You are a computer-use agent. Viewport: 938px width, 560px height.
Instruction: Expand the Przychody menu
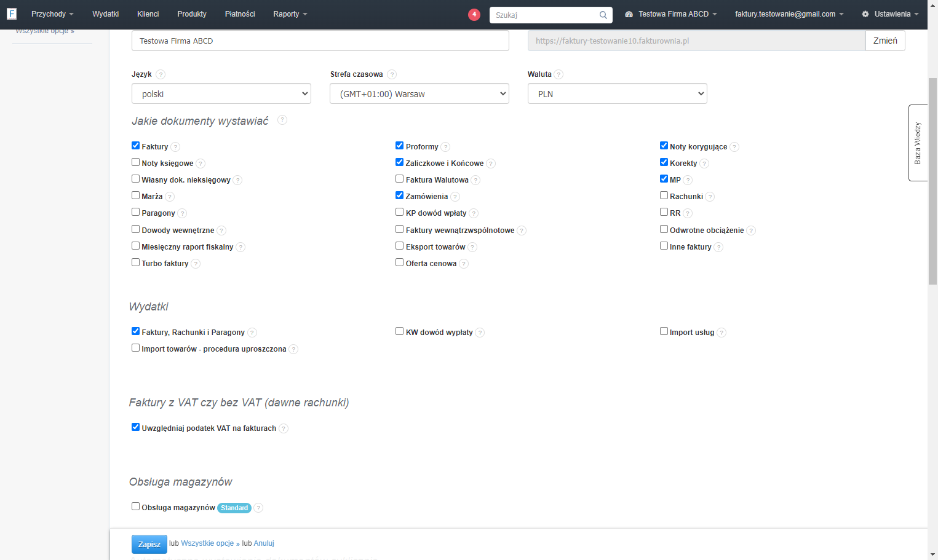coord(52,14)
